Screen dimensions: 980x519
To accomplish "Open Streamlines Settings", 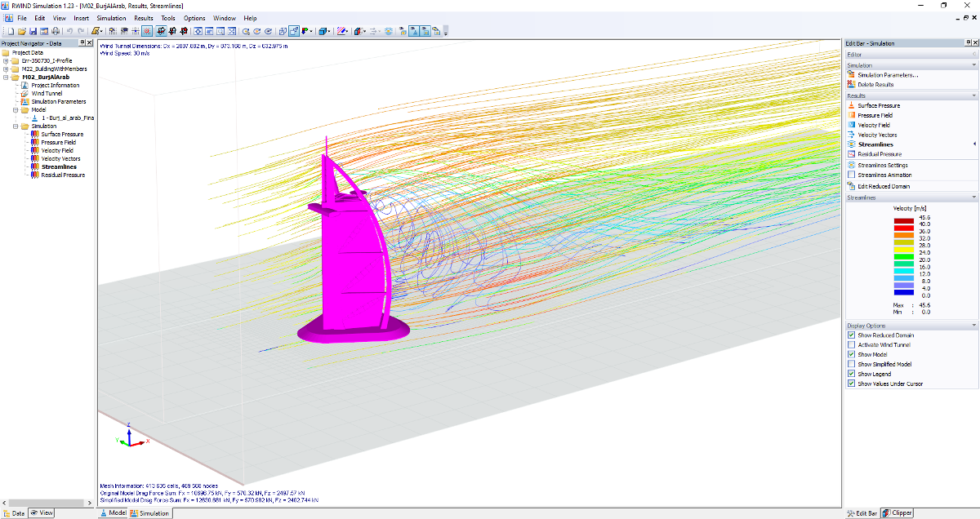I will click(882, 165).
